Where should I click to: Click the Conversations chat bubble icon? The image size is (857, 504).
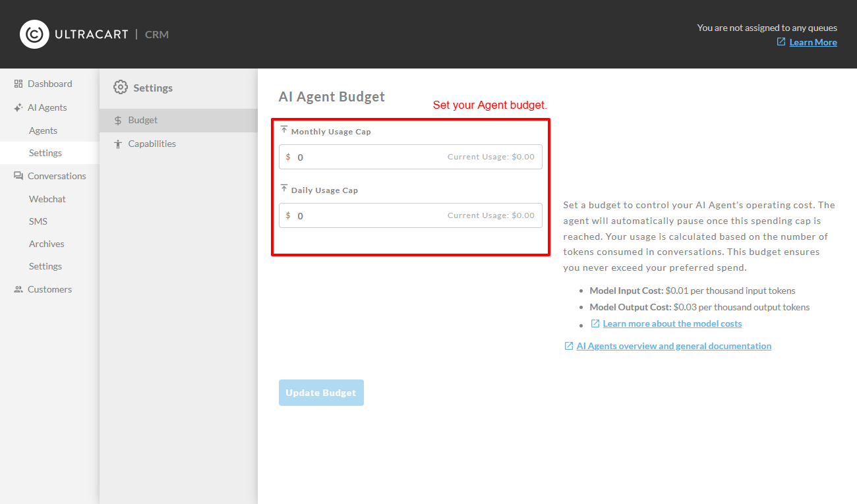(18, 176)
